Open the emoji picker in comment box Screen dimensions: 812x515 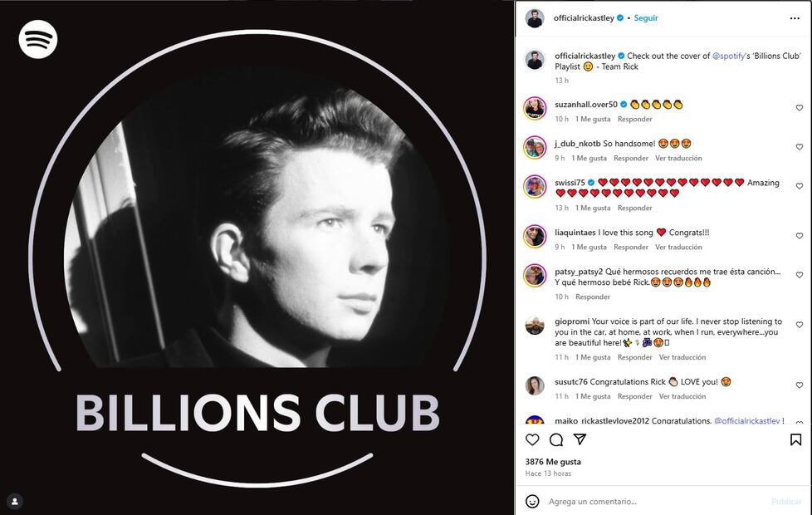[532, 502]
